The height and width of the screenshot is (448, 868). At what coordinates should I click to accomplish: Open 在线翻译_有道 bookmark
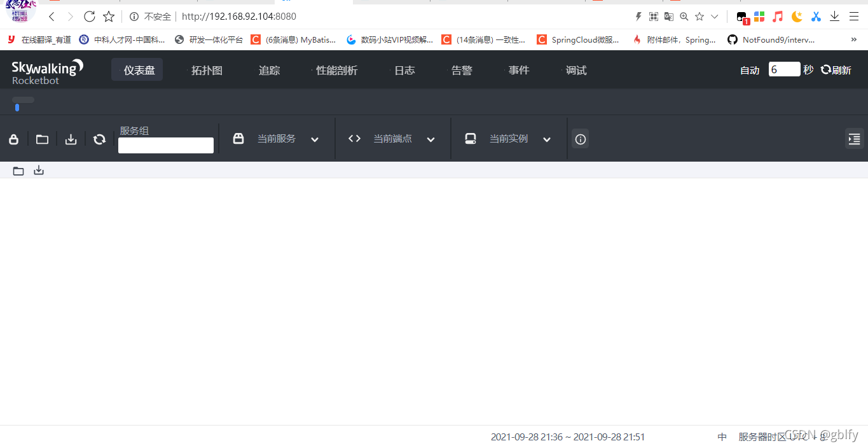pyautogui.click(x=39, y=39)
